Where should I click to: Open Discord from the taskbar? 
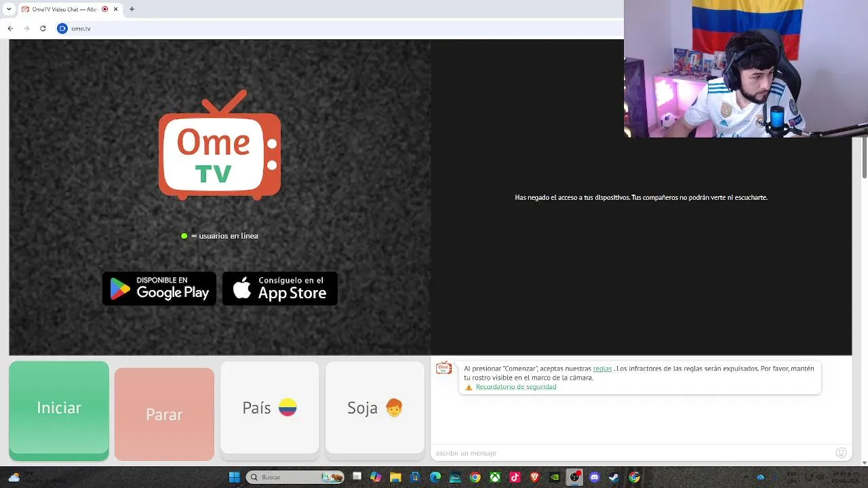pos(595,477)
